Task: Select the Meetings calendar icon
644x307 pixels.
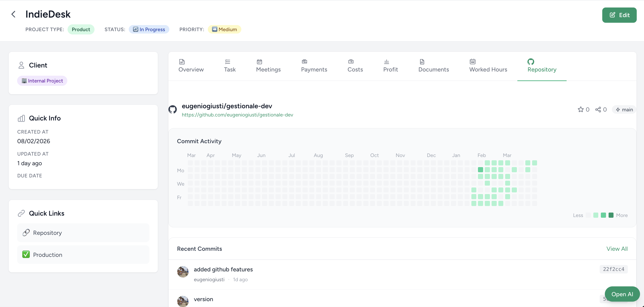Action: tap(259, 62)
